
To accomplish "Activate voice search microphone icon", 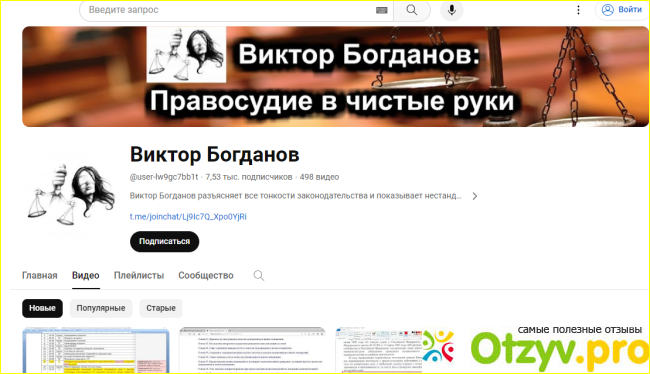I will [x=451, y=10].
